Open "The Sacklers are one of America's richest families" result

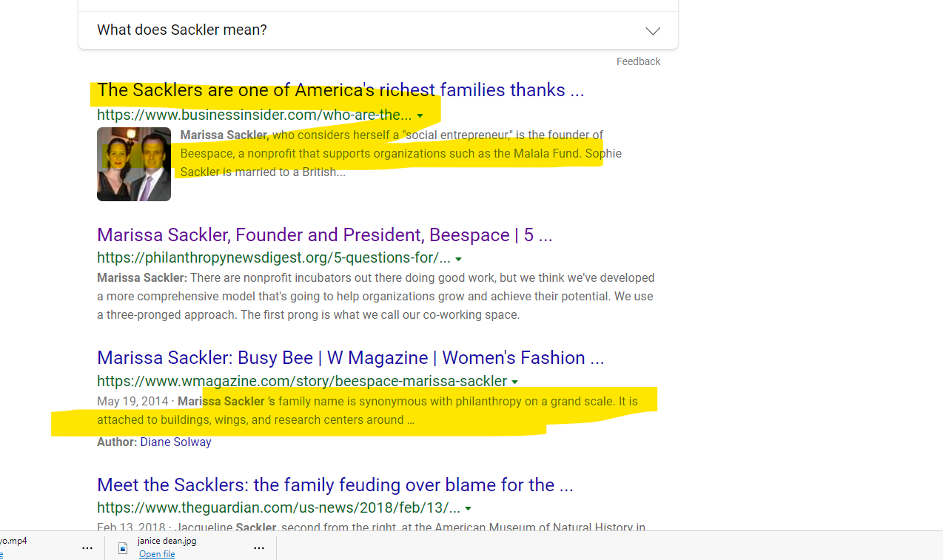(x=340, y=90)
